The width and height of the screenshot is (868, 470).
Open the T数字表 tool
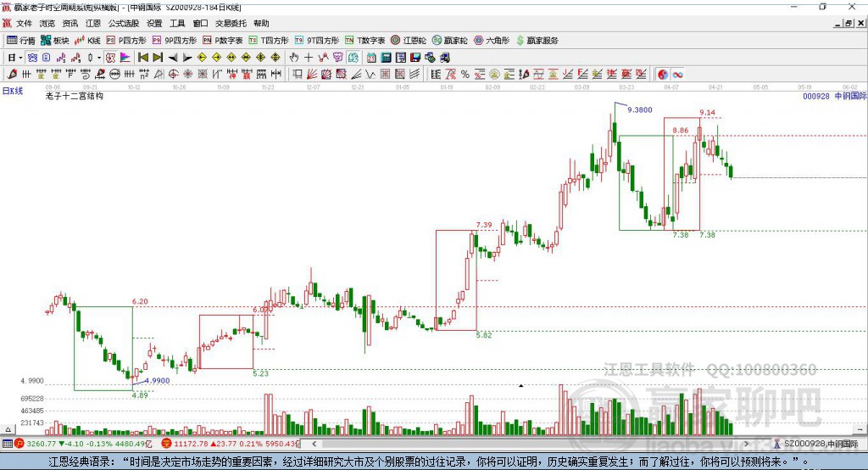(364, 41)
